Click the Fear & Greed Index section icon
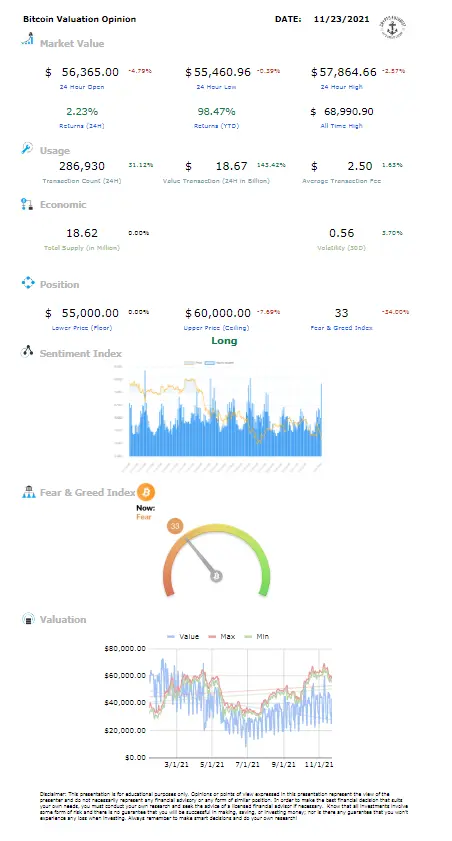 [28, 491]
